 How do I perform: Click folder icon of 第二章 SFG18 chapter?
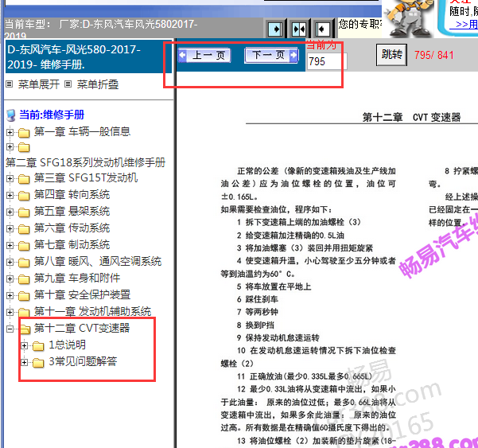[x=24, y=147]
